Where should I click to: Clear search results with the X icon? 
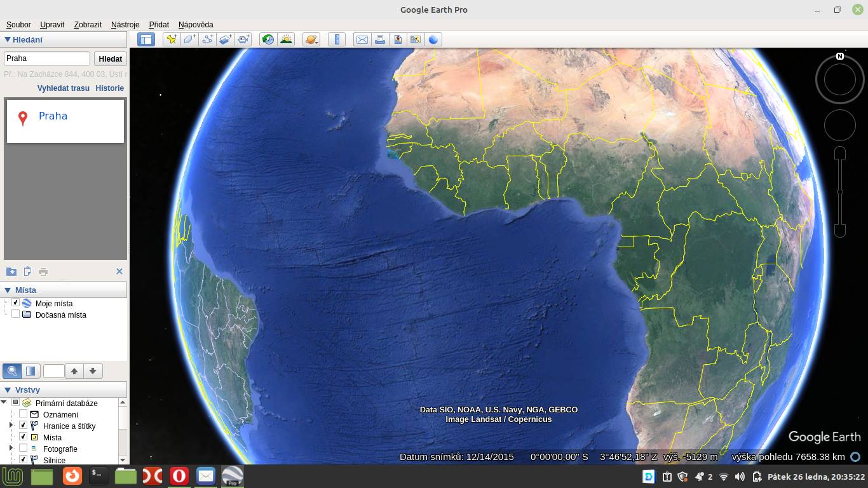(119, 271)
